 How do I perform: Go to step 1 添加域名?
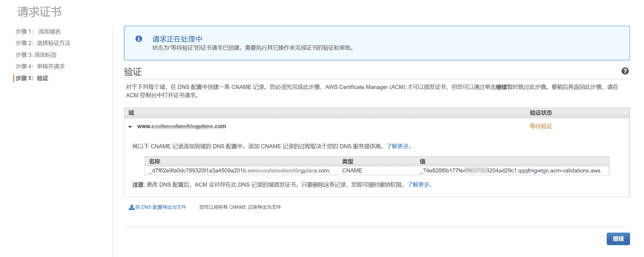click(38, 32)
